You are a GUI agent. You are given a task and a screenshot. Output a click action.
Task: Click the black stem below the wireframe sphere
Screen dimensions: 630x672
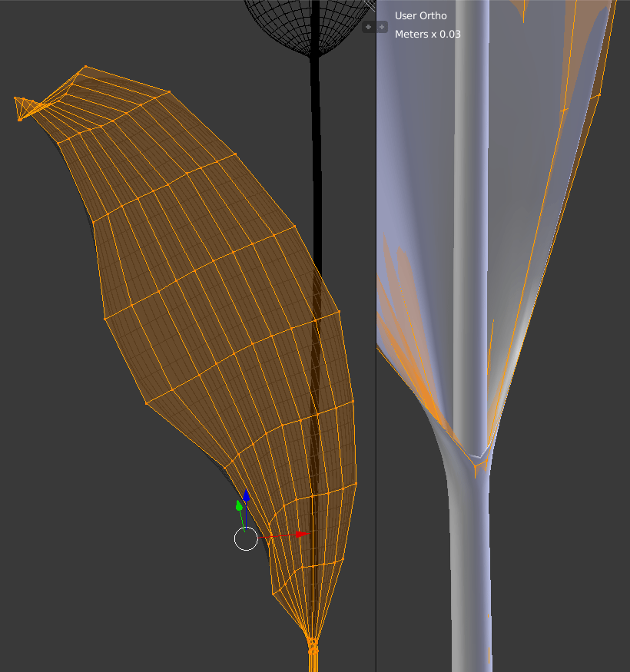click(315, 154)
